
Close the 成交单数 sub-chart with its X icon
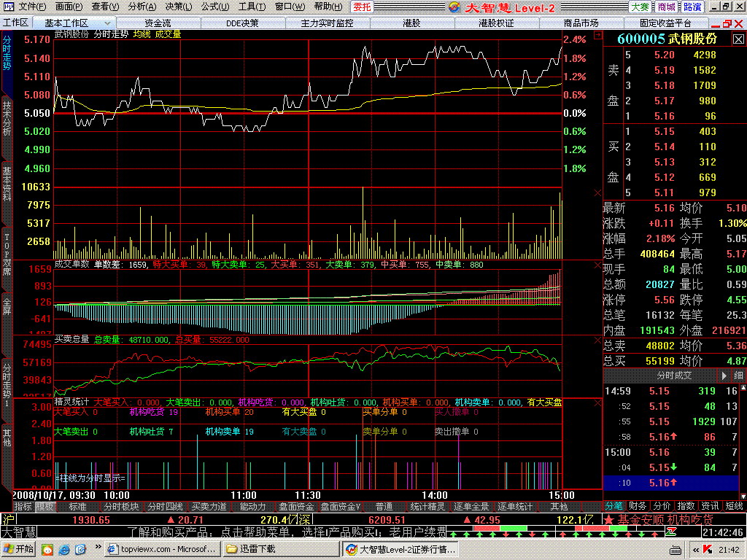pyautogui.click(x=598, y=265)
